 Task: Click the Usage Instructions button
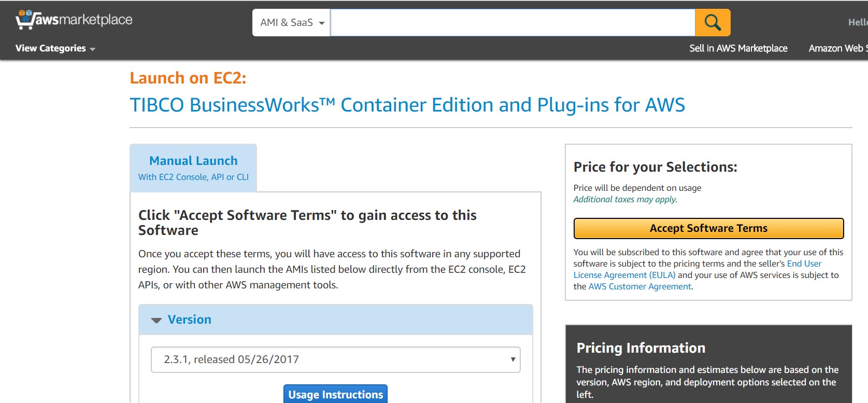(335, 394)
